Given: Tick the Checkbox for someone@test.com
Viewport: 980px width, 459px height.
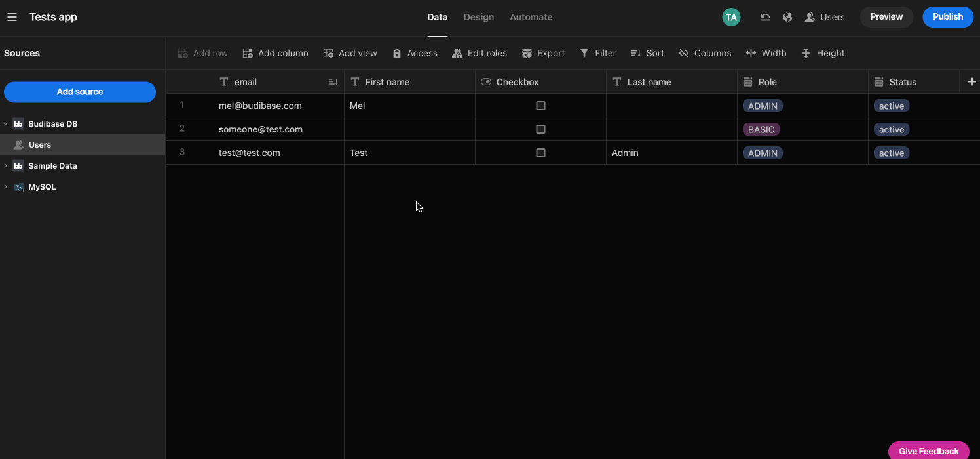Looking at the screenshot, I should 540,129.
